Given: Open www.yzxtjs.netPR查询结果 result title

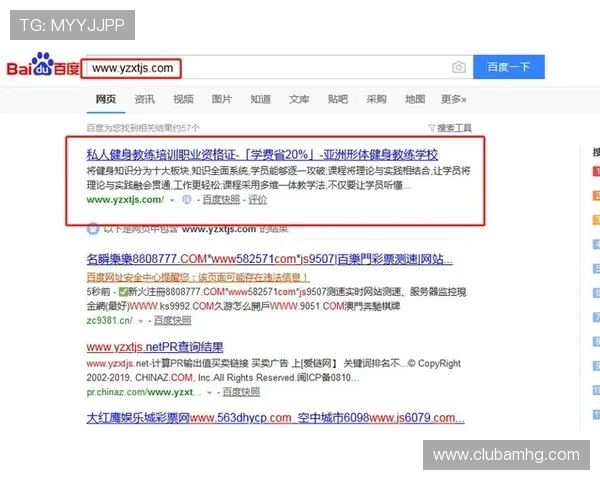Looking at the screenshot, I should click(x=155, y=347).
